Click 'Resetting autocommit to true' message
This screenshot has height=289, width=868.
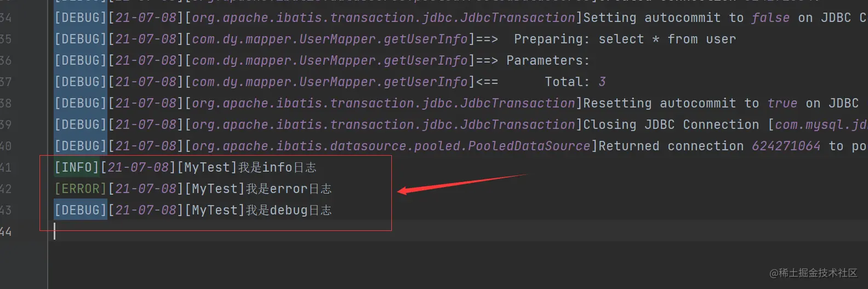(x=690, y=103)
